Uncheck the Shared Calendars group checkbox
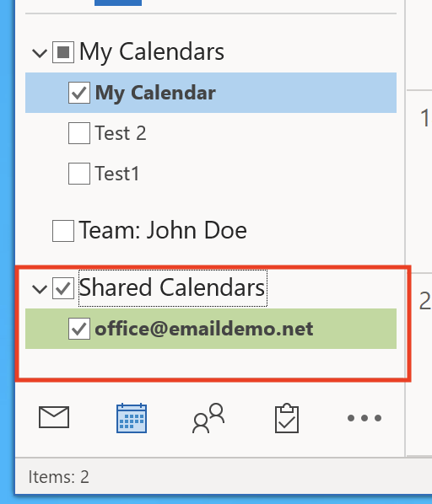432x504 pixels. tap(63, 288)
